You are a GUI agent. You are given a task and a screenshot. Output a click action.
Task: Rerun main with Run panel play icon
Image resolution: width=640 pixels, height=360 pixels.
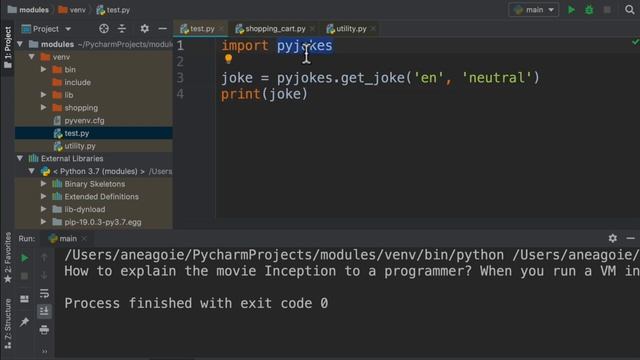tap(24, 258)
